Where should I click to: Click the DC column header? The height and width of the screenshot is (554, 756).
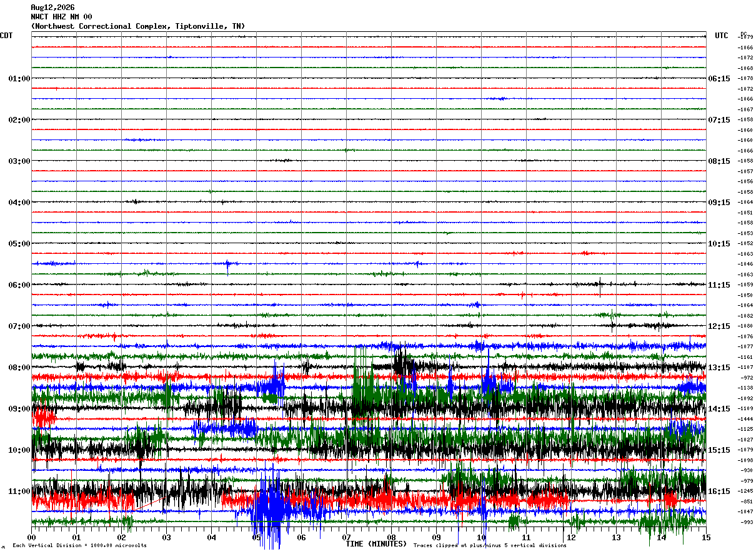point(744,34)
